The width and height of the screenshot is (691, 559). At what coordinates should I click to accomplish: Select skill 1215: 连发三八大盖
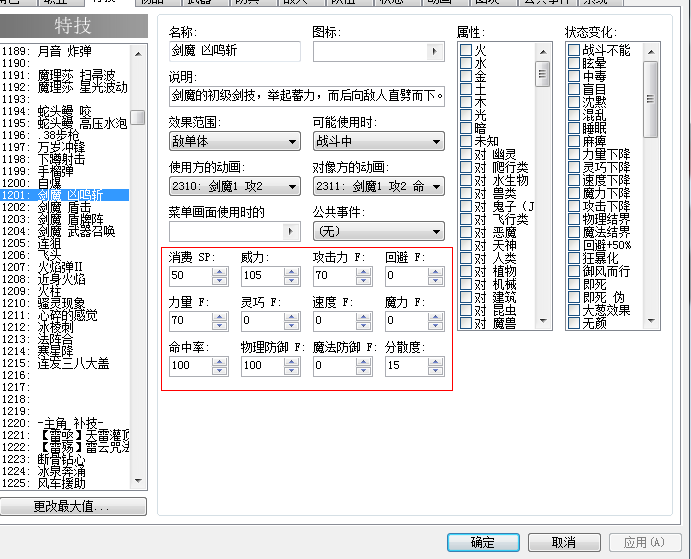pos(64,363)
